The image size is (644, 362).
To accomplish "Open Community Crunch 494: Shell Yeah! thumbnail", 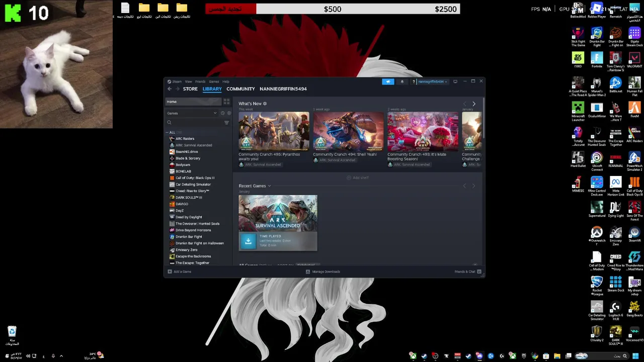I will click(x=348, y=131).
